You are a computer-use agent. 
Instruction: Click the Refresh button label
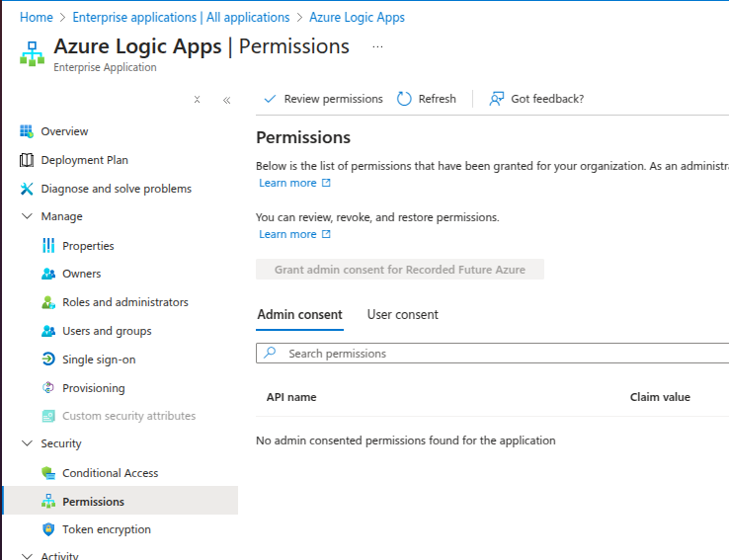coord(437,99)
